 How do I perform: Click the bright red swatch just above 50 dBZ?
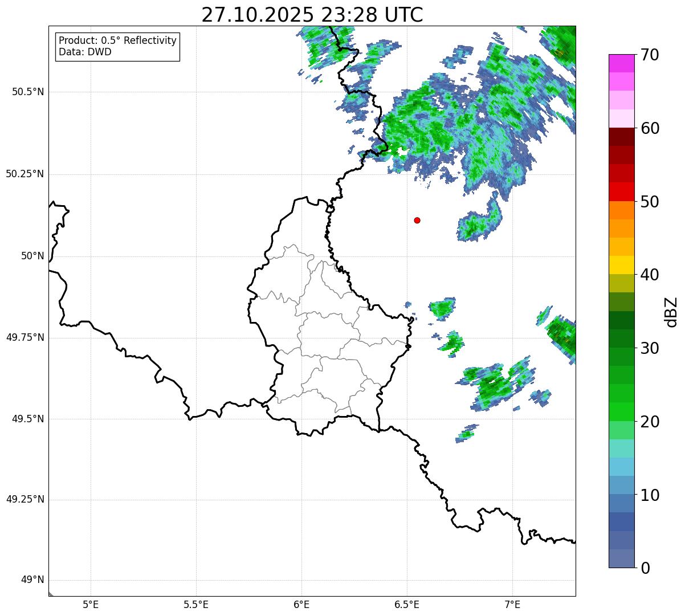622,192
